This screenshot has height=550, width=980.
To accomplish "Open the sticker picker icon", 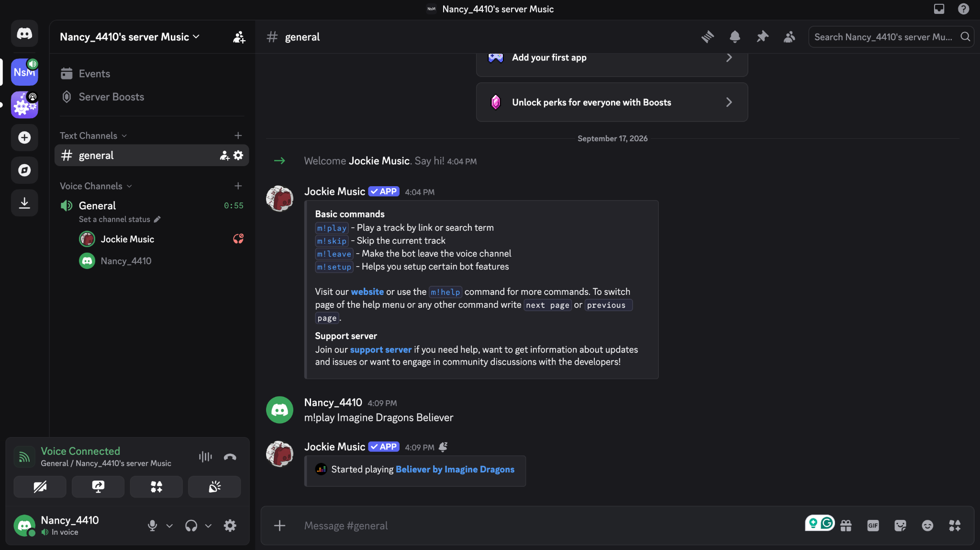I will [900, 526].
